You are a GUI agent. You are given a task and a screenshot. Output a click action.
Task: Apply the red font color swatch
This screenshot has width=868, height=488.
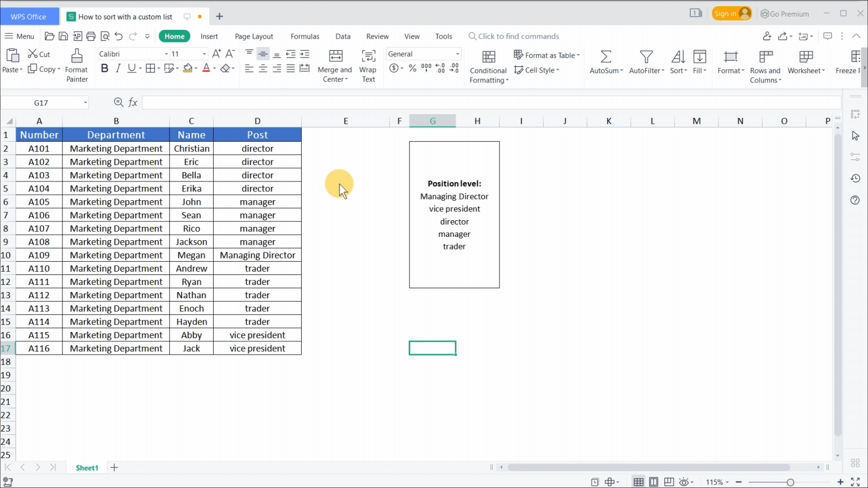coord(206,68)
